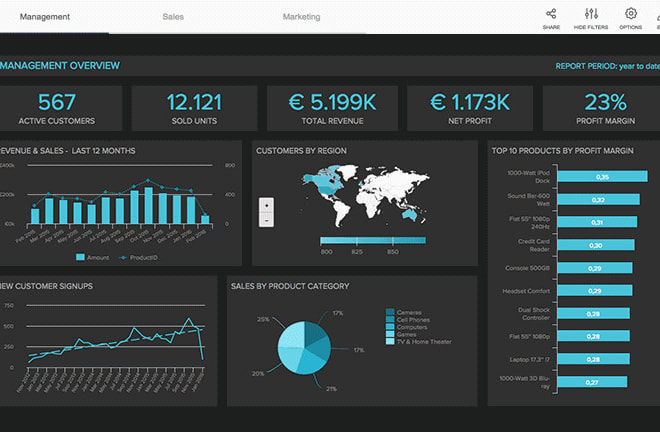Click the Amount legend square icon
The height and width of the screenshot is (432, 660).
point(81,257)
